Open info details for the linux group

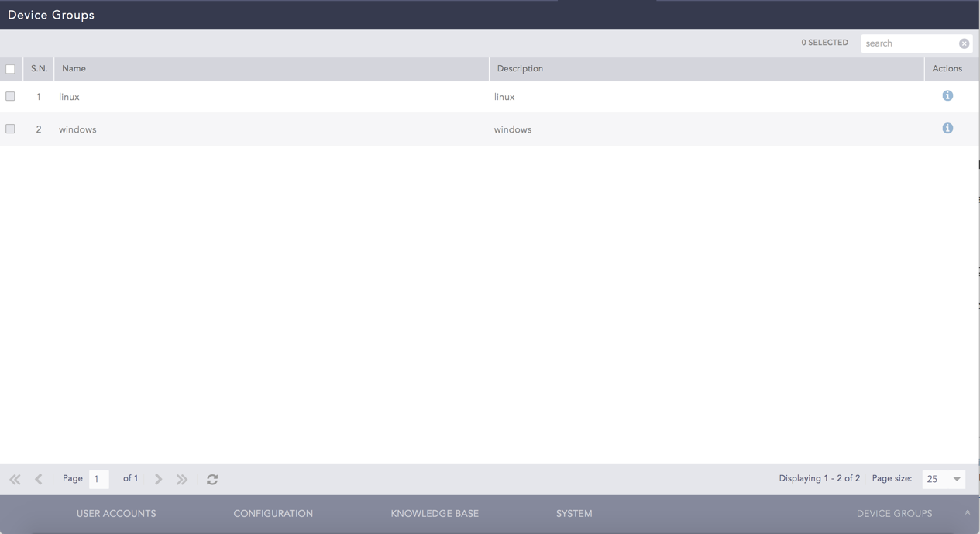tap(947, 95)
